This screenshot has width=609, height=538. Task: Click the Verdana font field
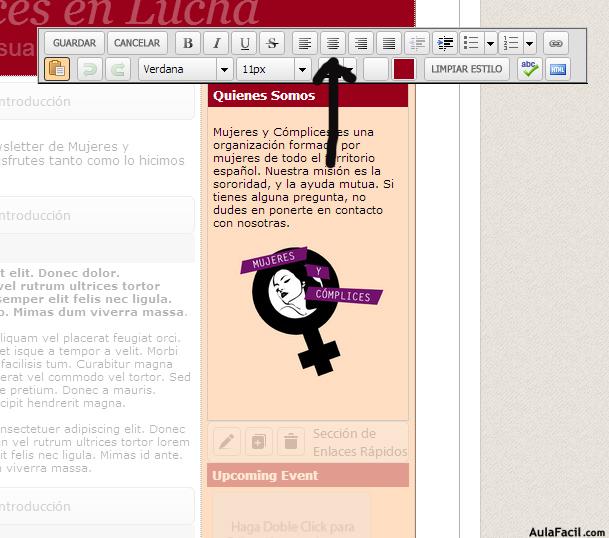click(x=177, y=69)
